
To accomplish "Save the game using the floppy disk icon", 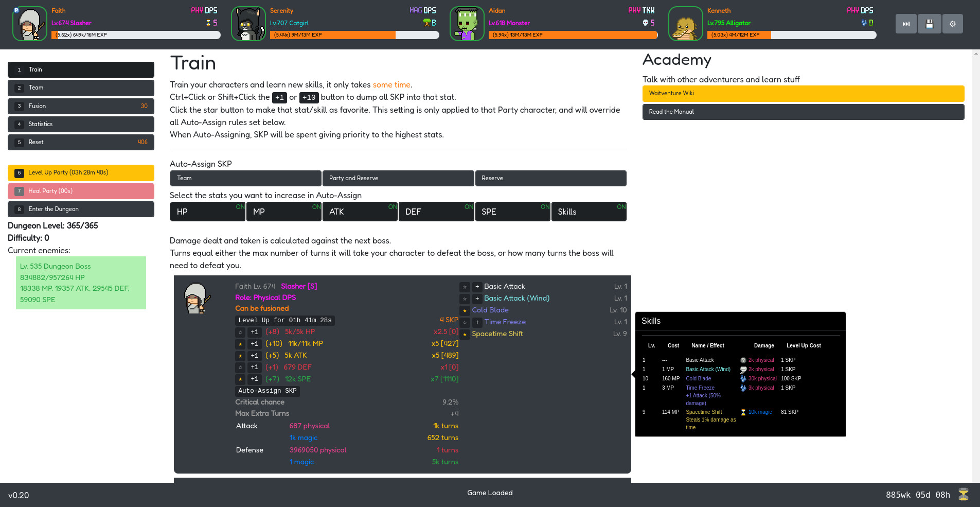I will pyautogui.click(x=929, y=23).
